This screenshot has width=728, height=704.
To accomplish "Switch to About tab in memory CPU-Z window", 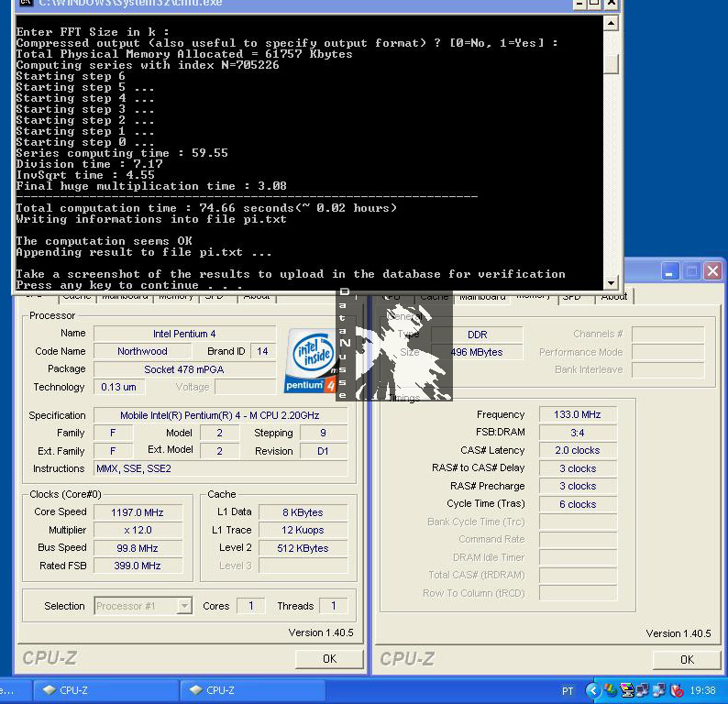I will point(613,297).
